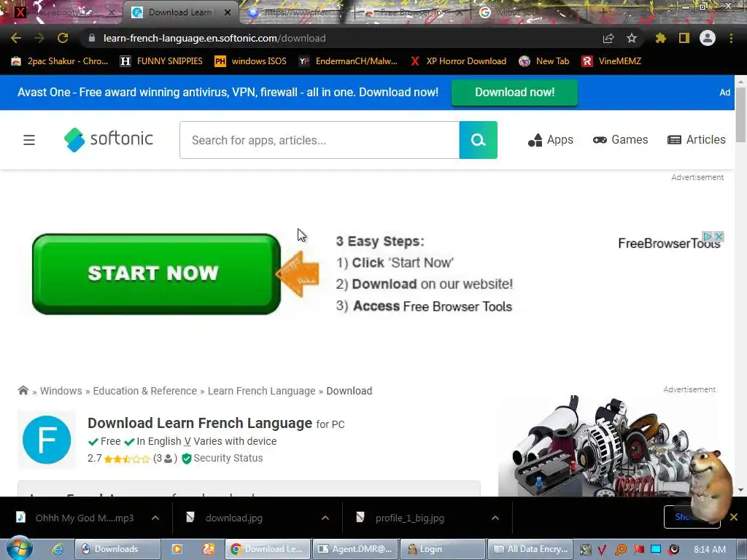The height and width of the screenshot is (560, 747).
Task: Click Avast Download now! button
Action: [x=514, y=93]
